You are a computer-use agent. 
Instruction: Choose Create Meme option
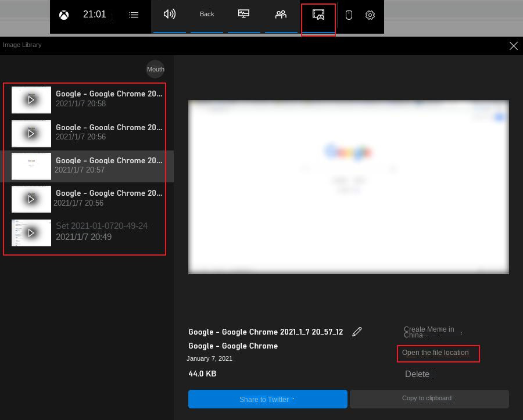(429, 332)
